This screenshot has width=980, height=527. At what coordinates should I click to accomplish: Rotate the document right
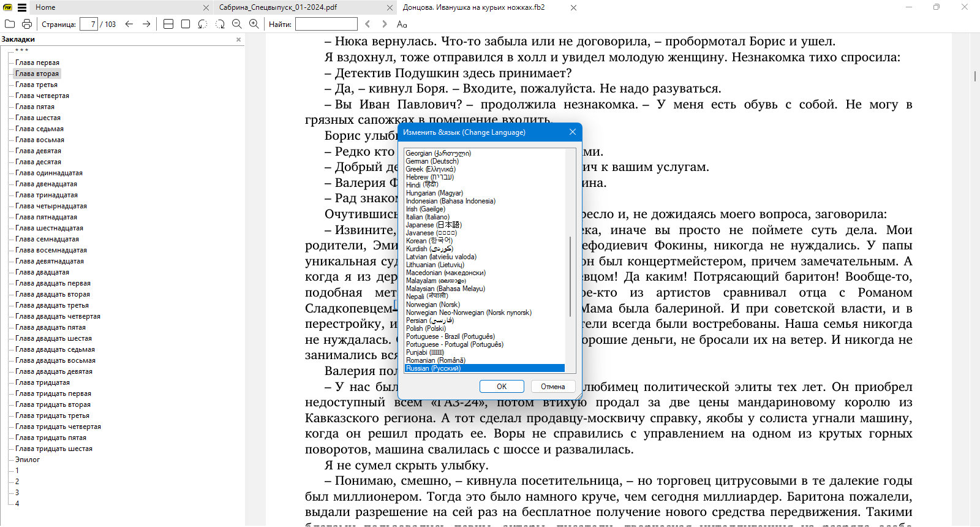(x=220, y=24)
